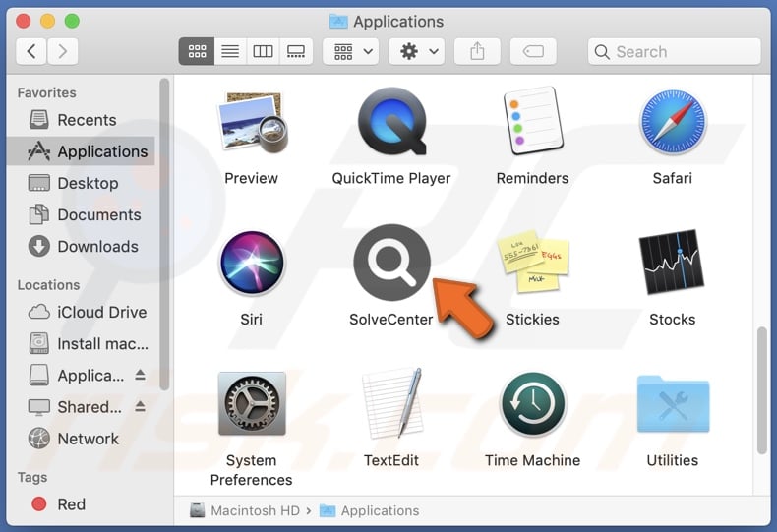Screen dimensions: 777x532
Task: Switch to list view
Action: coord(230,51)
